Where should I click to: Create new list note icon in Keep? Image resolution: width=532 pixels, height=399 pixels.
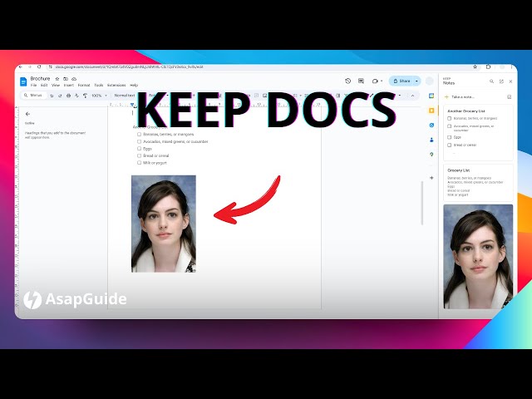click(510, 97)
